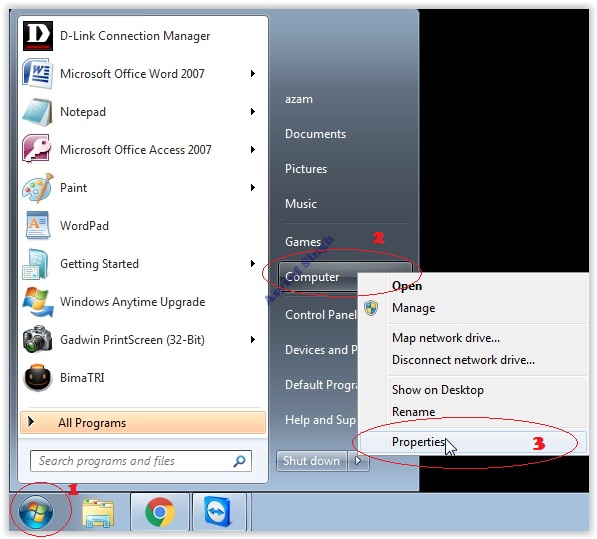Image resolution: width=597 pixels, height=539 pixels.
Task: Expand the Access 2007 jump list arrow
Action: point(252,150)
